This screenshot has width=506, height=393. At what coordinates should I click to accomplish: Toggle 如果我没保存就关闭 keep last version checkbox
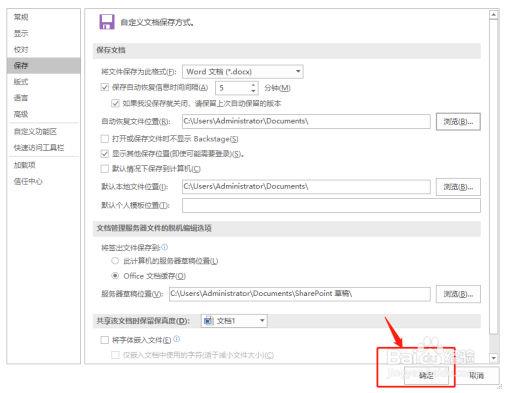point(115,103)
